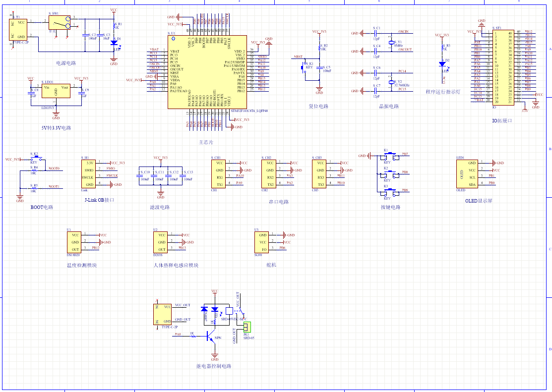Select the S_T1 TYPE-C-2P power connector

click(18, 30)
